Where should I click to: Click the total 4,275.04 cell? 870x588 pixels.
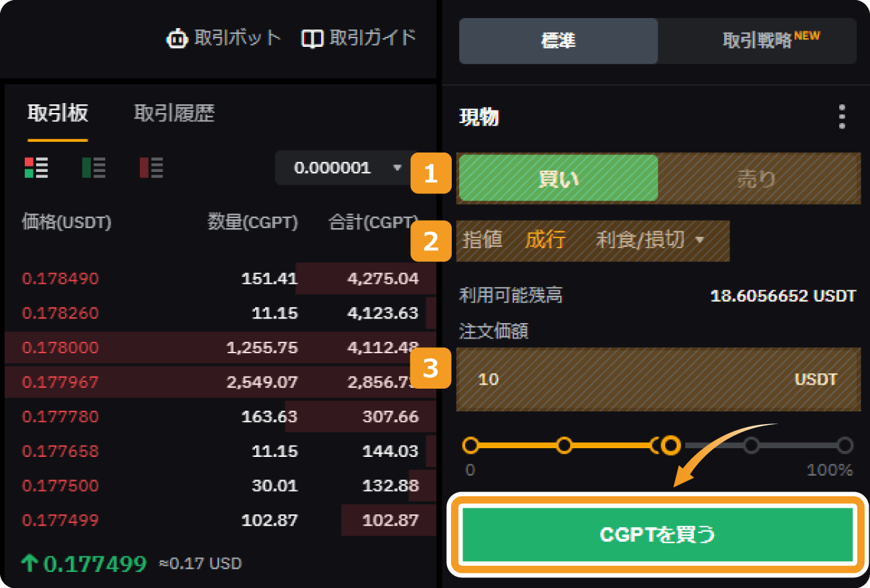383,278
